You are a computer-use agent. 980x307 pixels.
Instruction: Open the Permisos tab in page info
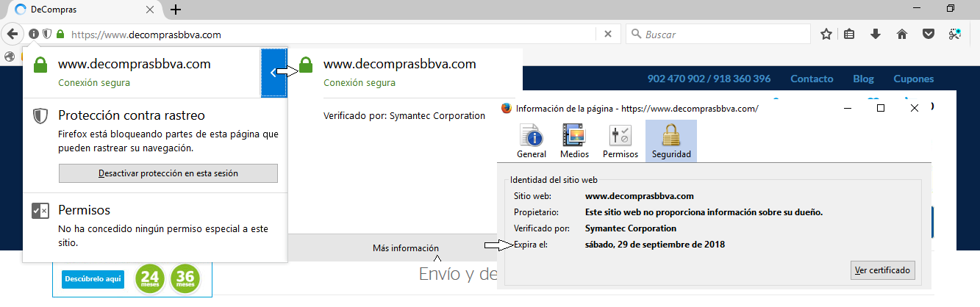click(x=620, y=141)
